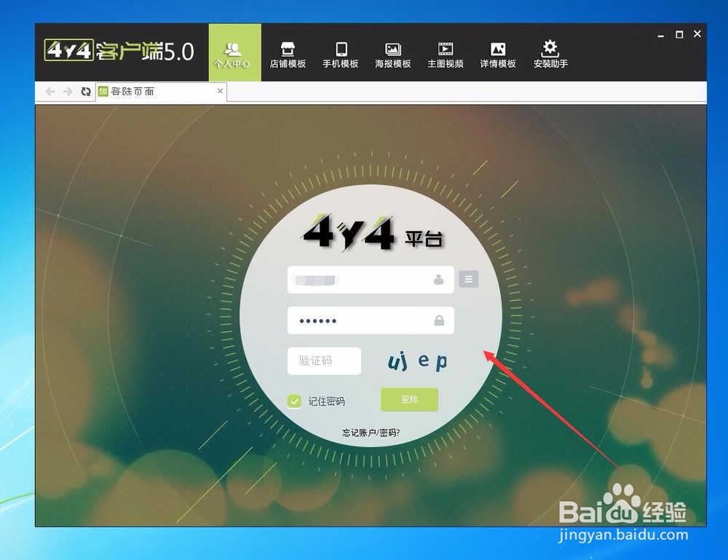Image resolution: width=728 pixels, height=560 pixels.
Task: Open the 详情模板 section
Action: (498, 55)
